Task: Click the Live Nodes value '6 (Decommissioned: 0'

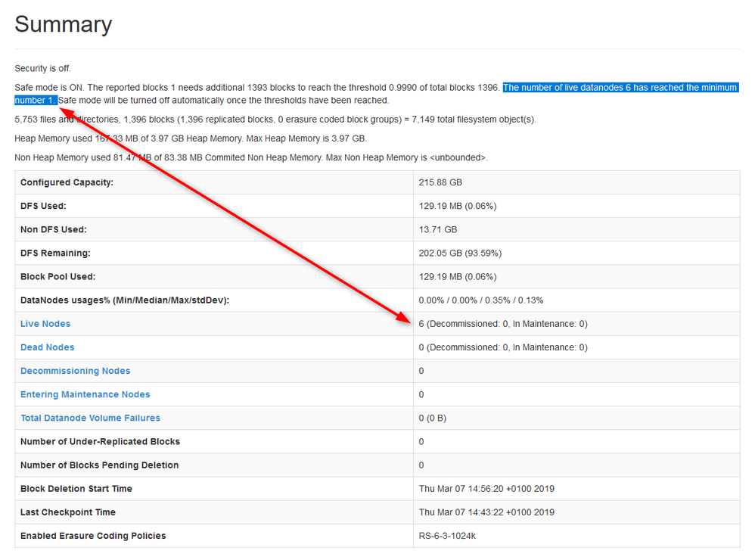Action: 503,324
